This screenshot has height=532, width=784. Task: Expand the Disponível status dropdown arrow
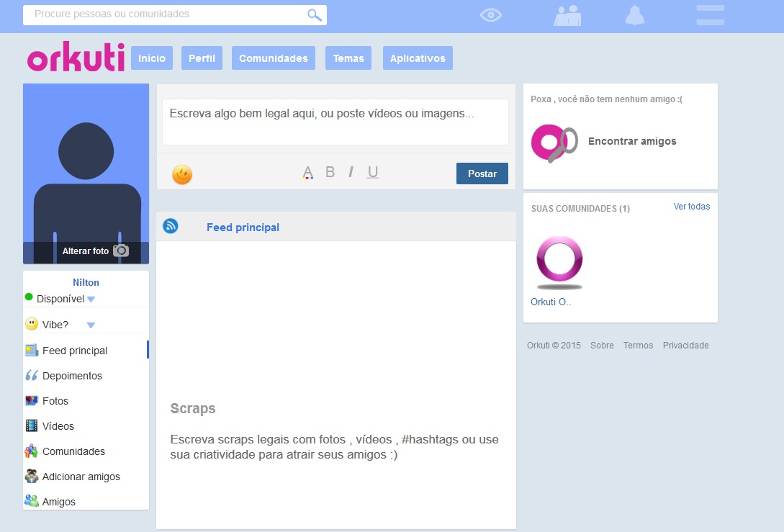tap(91, 299)
